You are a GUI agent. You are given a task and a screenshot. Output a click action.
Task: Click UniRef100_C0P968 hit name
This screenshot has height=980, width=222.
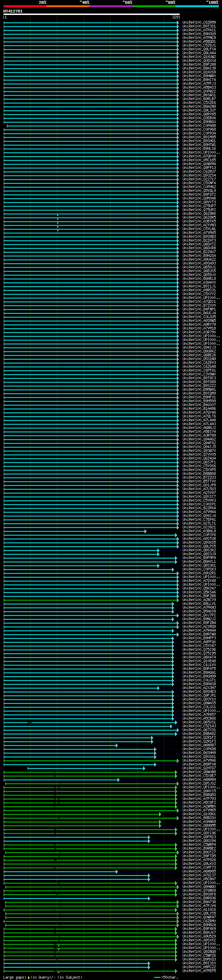point(199,129)
